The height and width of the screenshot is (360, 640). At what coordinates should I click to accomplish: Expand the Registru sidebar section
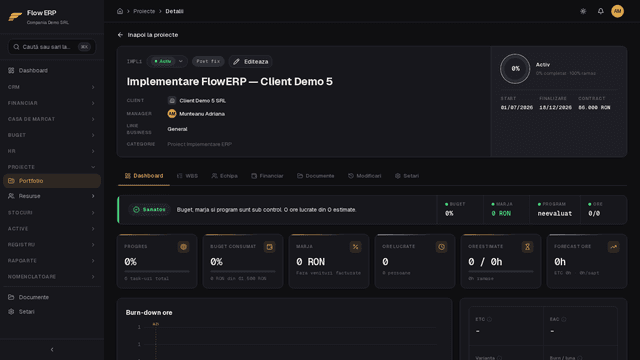52,244
